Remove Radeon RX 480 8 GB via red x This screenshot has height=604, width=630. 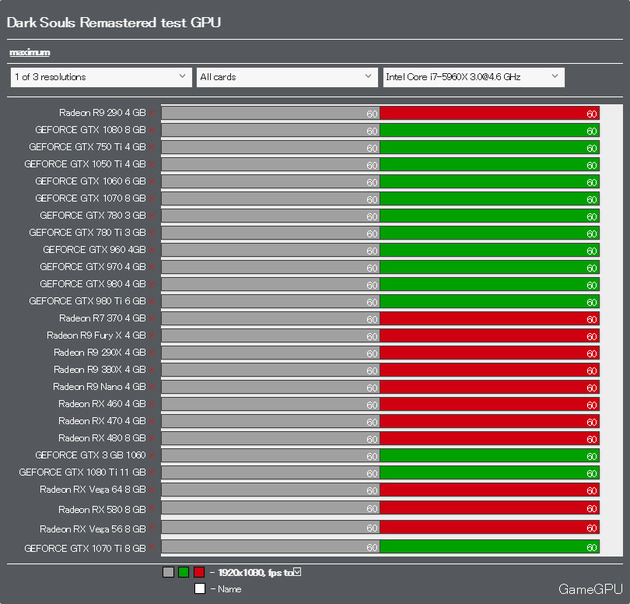pyautogui.click(x=152, y=439)
